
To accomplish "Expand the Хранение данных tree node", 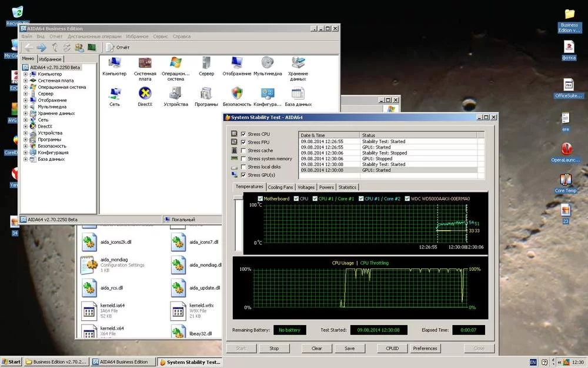I will tap(26, 113).
